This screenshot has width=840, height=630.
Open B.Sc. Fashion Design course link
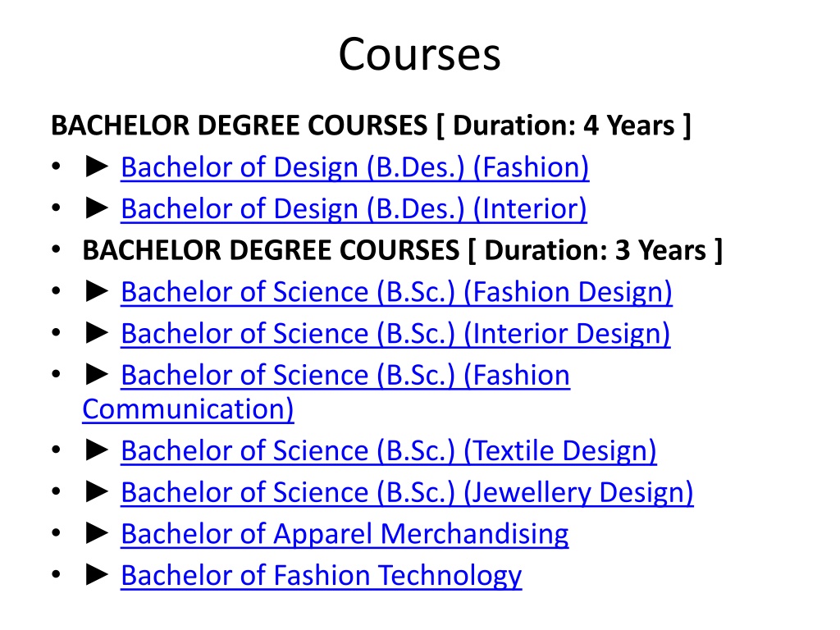point(396,293)
